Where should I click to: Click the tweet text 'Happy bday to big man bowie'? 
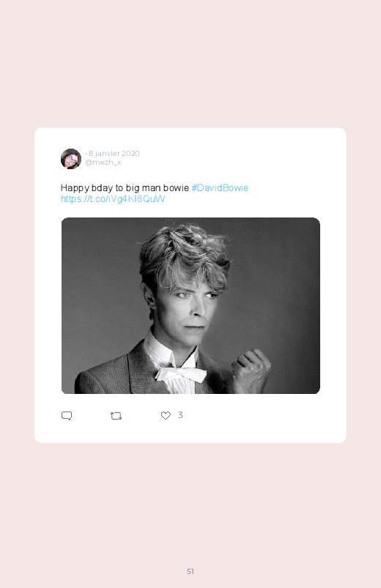[x=125, y=187]
